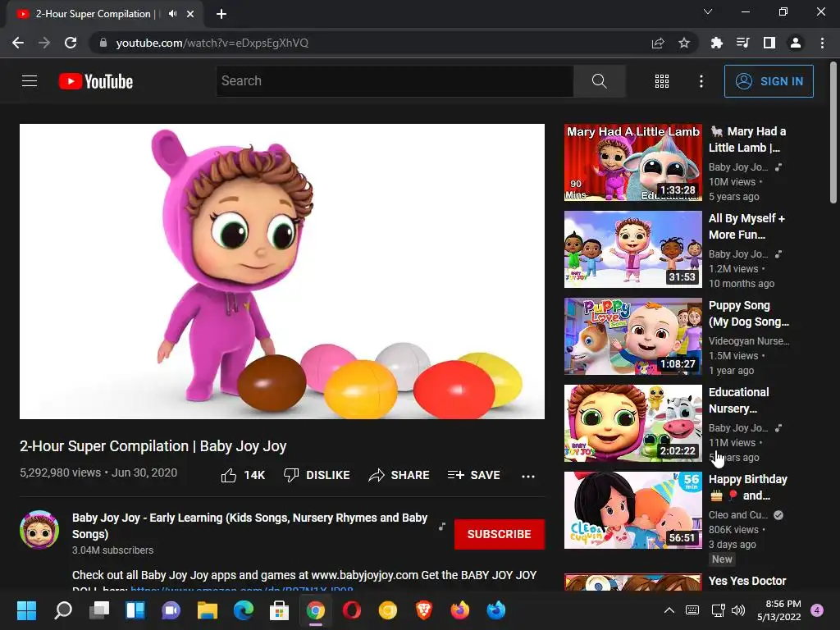Click 'Happy Birthday' video title

pyautogui.click(x=748, y=487)
